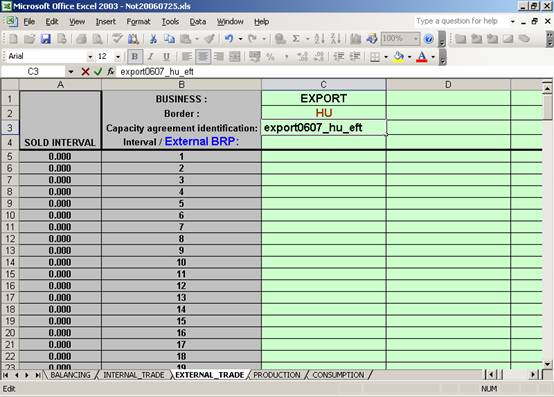Toggle Italic formatting button
The width and height of the screenshot is (554, 397).
click(151, 57)
